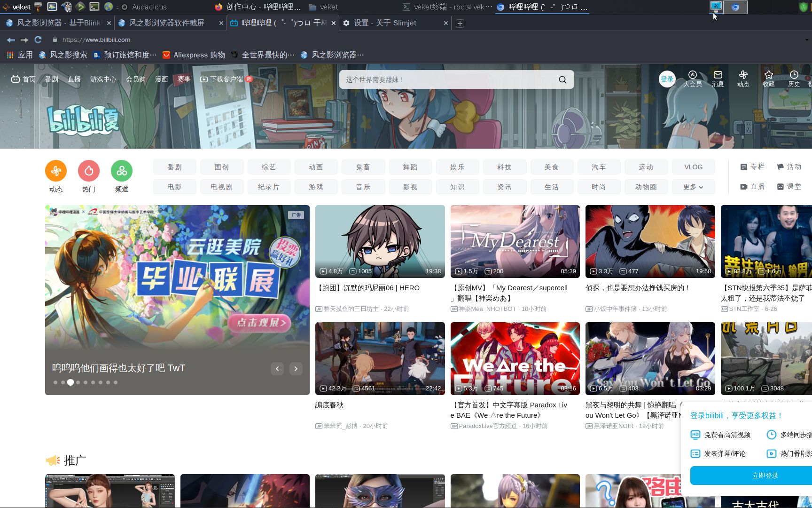Open 游戏中心 in the top navigation
812x508 pixels.
pyautogui.click(x=103, y=79)
